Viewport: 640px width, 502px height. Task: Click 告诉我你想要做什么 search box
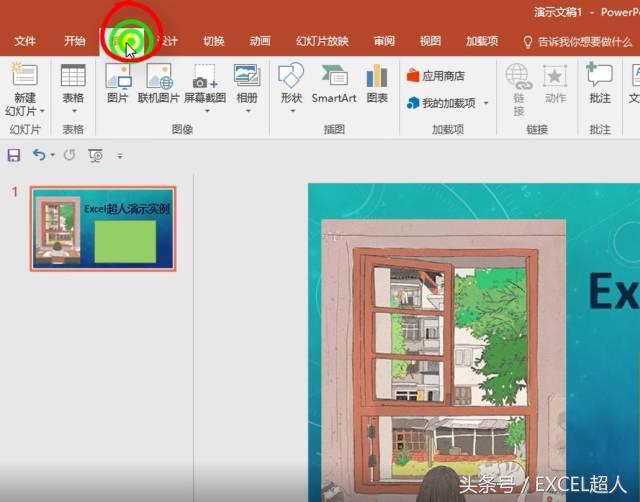[577, 41]
